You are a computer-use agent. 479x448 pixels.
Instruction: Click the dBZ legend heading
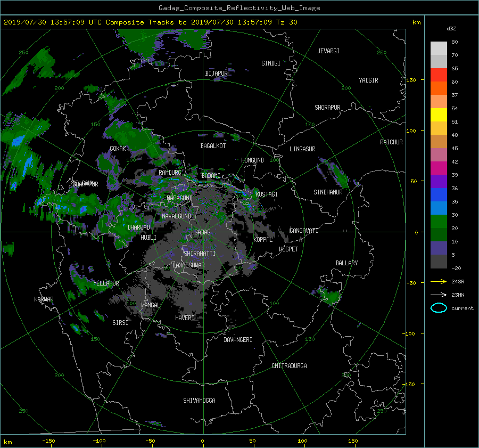click(451, 28)
